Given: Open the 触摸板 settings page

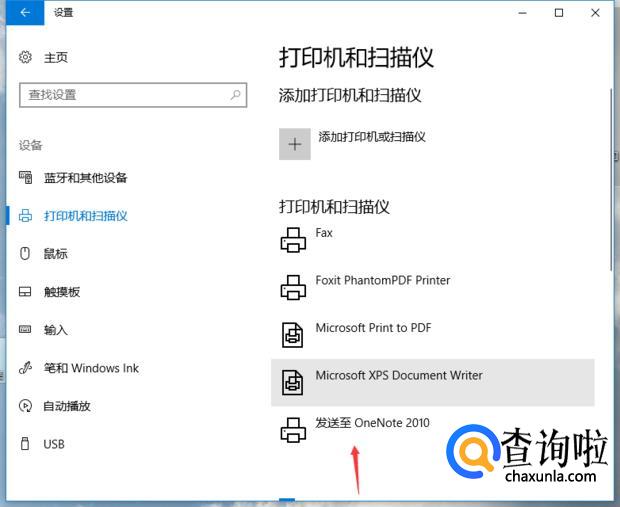Looking at the screenshot, I should (x=62, y=292).
